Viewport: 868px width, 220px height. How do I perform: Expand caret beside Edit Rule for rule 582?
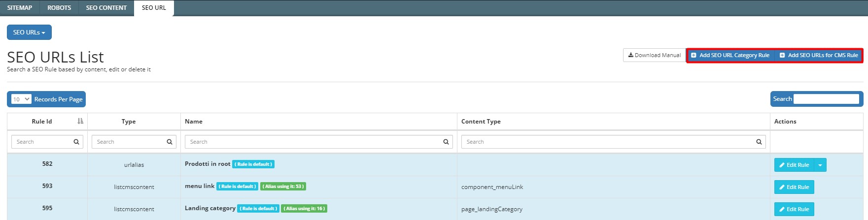coord(820,165)
